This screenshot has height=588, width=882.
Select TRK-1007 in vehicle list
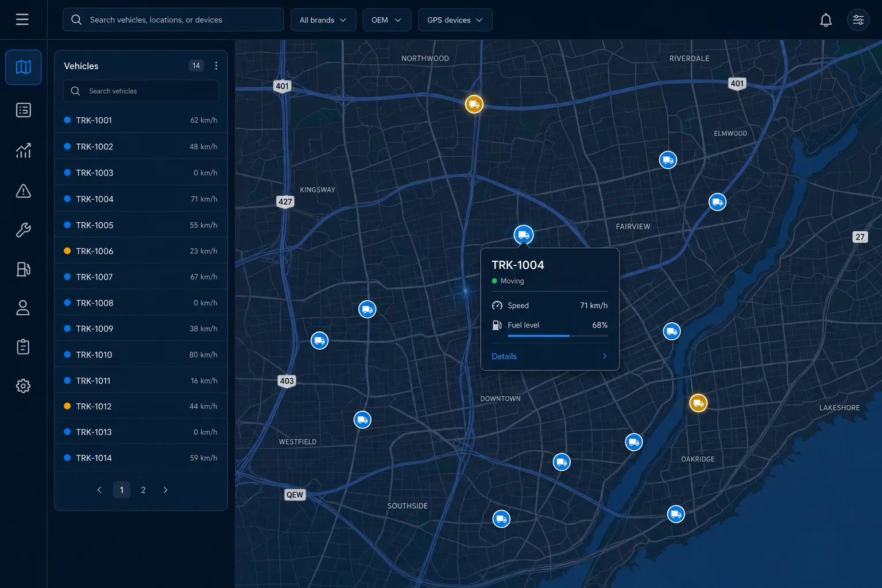point(141,277)
